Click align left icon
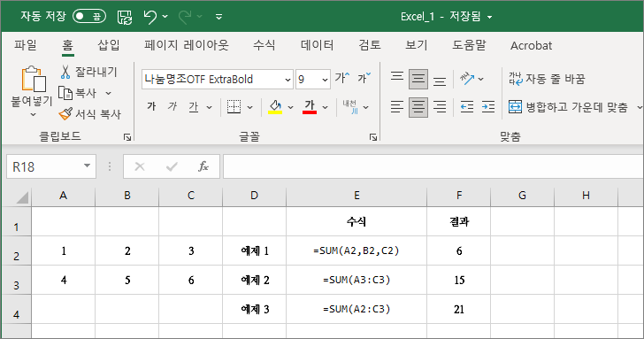This screenshot has width=644, height=339. [x=396, y=107]
